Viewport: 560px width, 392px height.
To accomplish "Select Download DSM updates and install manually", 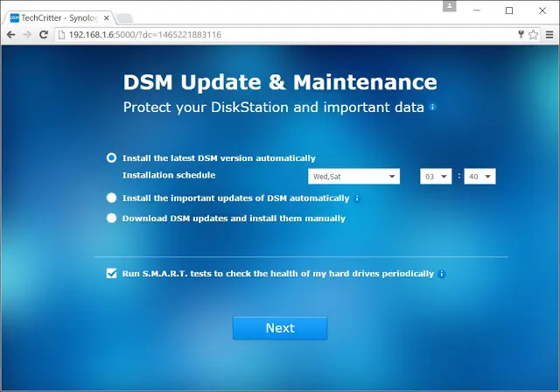I will [x=111, y=218].
